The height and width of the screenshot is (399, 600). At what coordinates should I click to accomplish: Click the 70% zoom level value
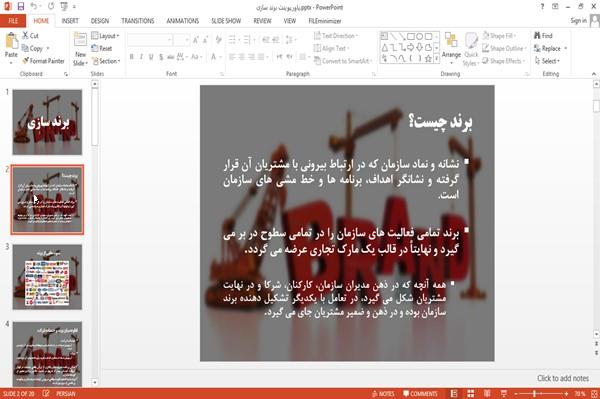tap(580, 394)
